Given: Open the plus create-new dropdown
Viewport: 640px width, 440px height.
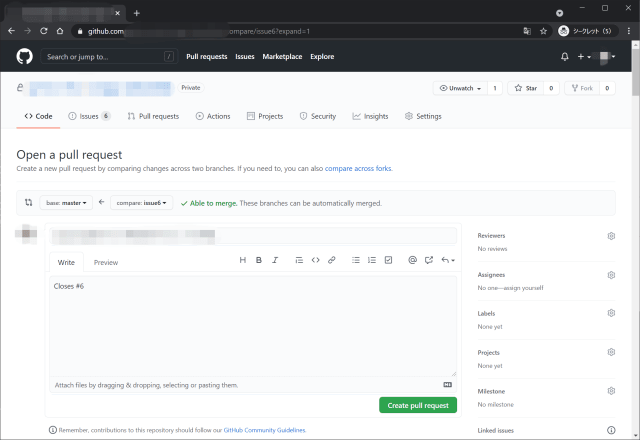Looking at the screenshot, I should (x=584, y=57).
